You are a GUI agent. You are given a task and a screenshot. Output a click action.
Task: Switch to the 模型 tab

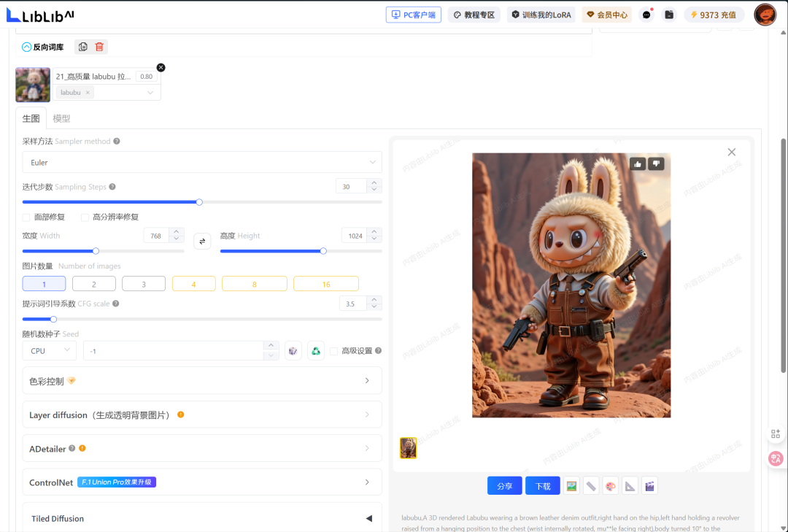tap(61, 118)
